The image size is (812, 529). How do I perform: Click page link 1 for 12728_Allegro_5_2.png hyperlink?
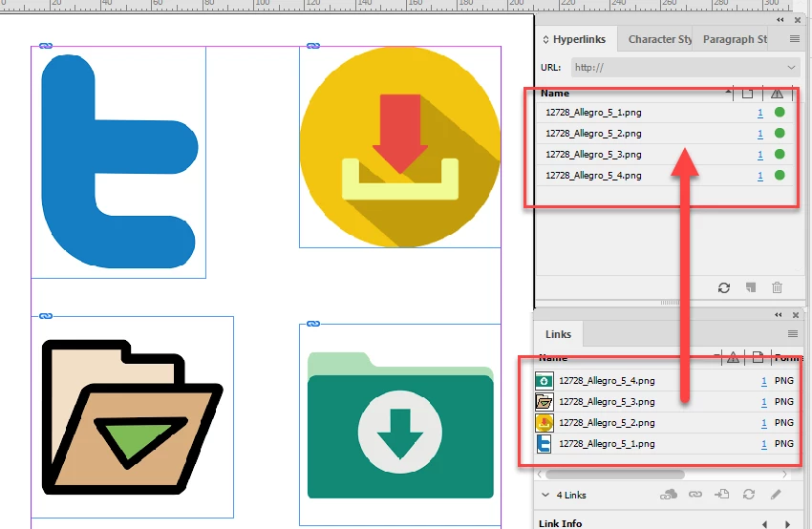[760, 134]
